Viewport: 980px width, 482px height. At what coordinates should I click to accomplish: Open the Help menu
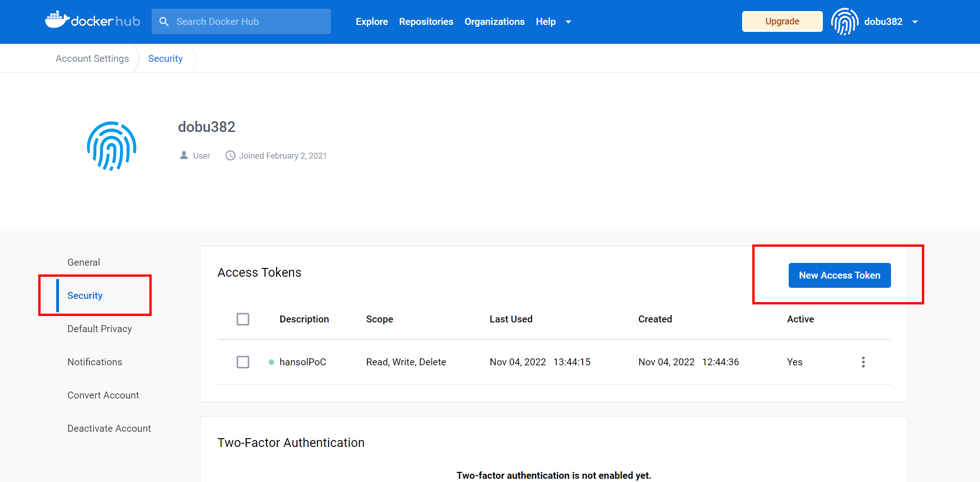(x=545, y=22)
